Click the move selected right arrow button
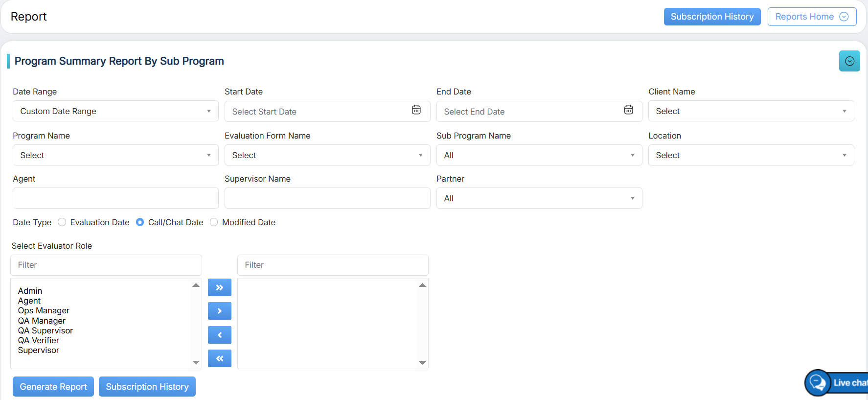Viewport: 868px width, 400px height. click(x=219, y=311)
